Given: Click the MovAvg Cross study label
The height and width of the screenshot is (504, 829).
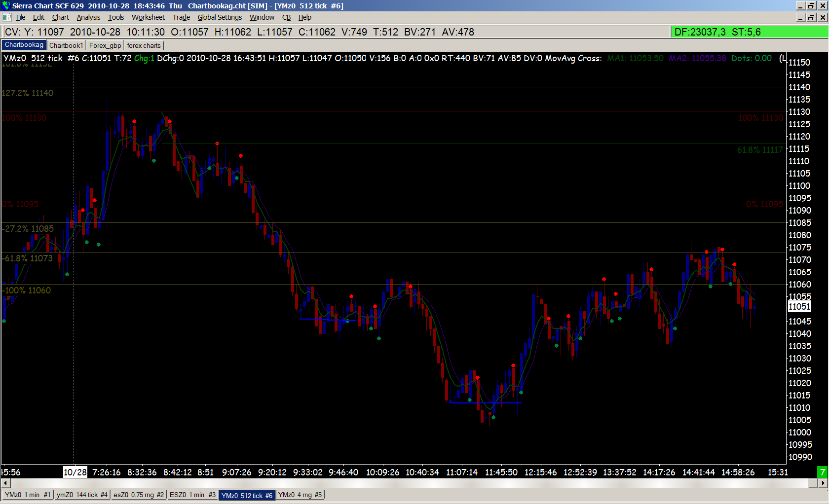Looking at the screenshot, I should (573, 58).
